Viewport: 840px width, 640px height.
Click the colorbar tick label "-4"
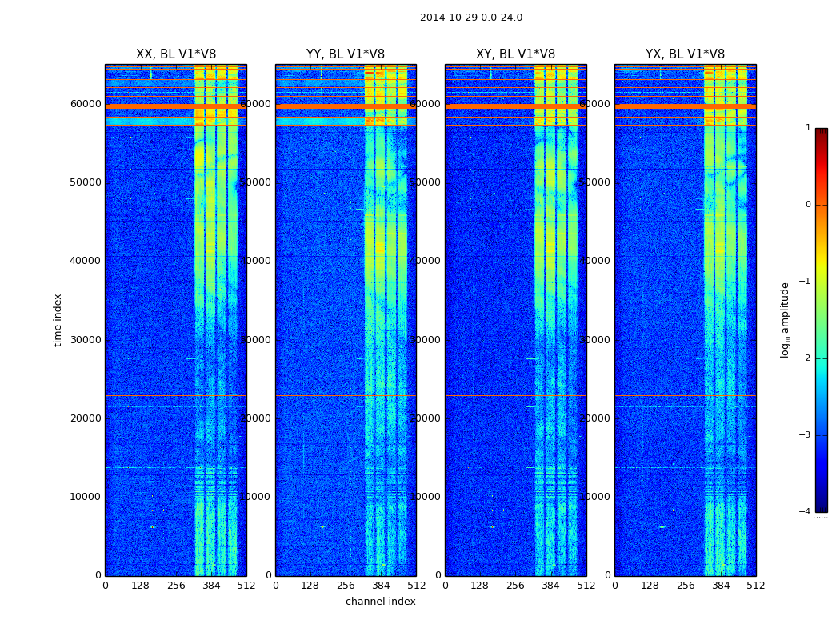coord(807,512)
